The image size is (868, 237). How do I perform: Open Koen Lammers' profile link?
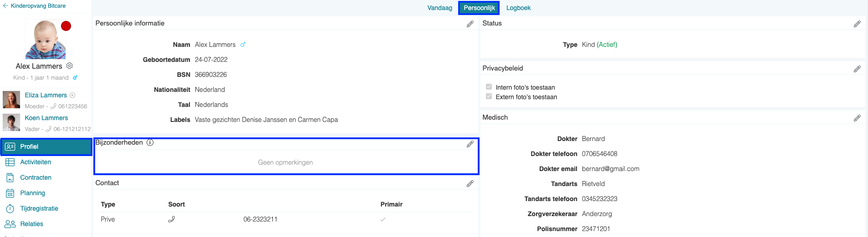(x=46, y=118)
